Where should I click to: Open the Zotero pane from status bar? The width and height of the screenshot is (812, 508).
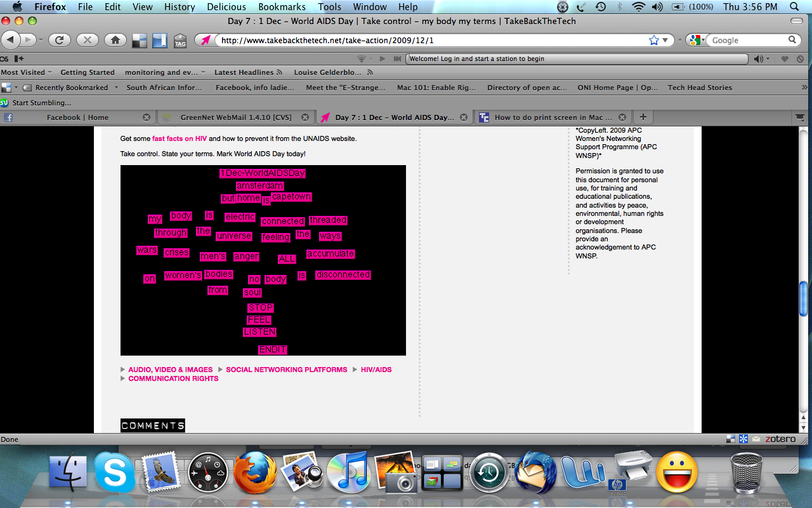(780, 439)
